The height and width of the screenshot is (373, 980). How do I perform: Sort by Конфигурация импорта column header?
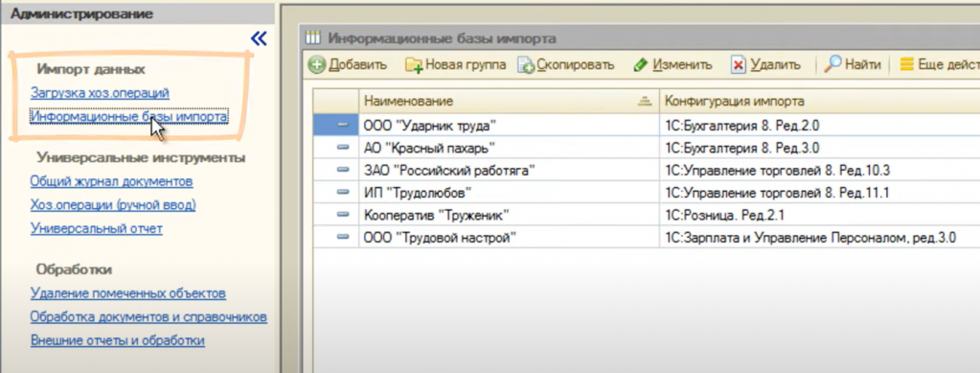point(819,102)
